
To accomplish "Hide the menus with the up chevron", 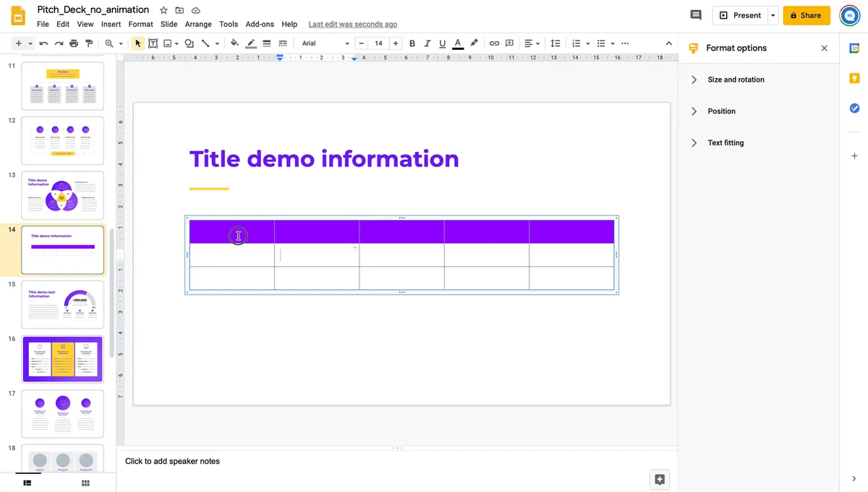I will pos(669,43).
